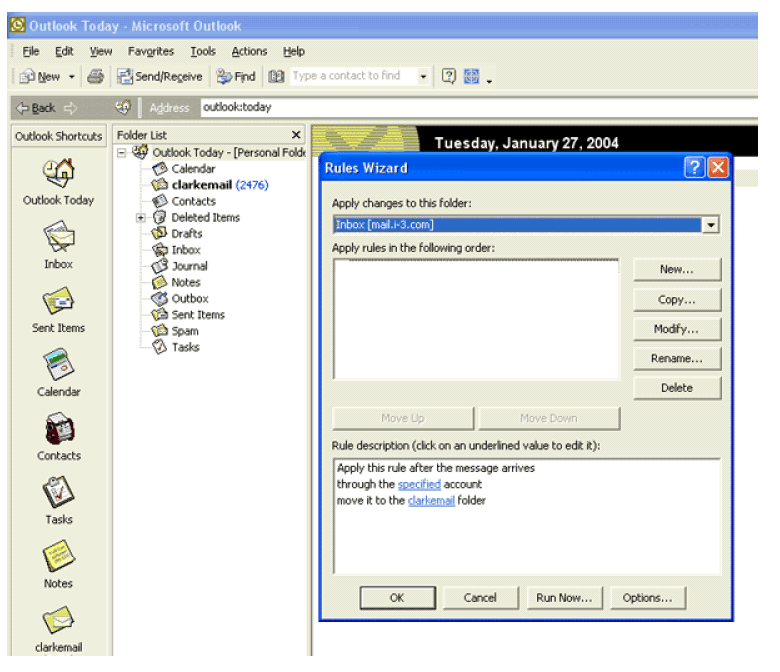Click Rename... in Rules Wizard
The image size is (780, 672).
coord(677,359)
